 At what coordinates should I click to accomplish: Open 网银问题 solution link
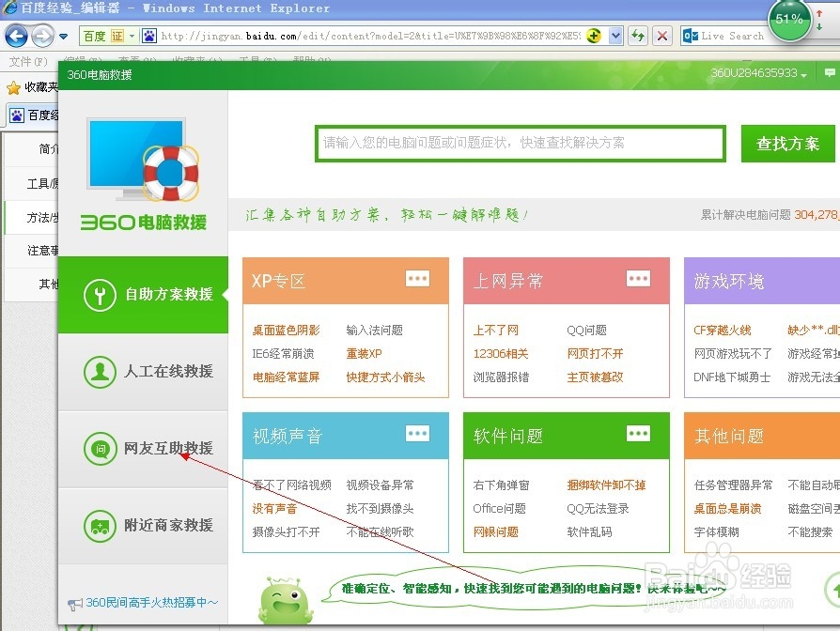[x=496, y=532]
